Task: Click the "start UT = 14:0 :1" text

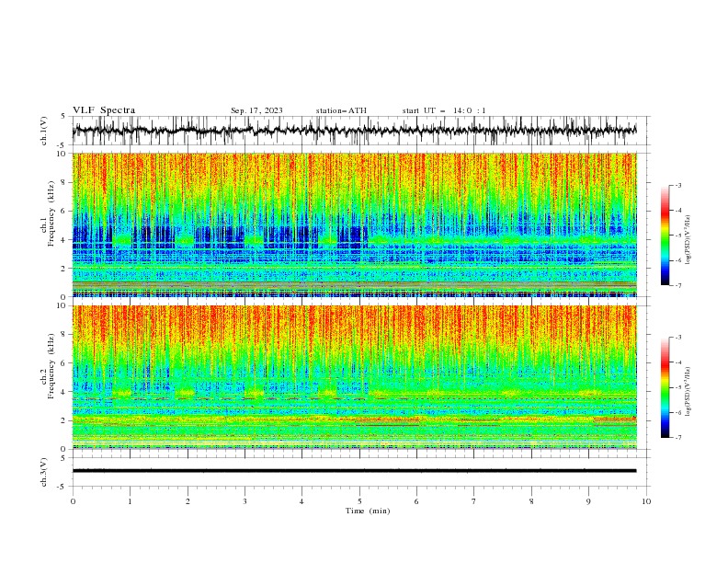Action: point(444,110)
